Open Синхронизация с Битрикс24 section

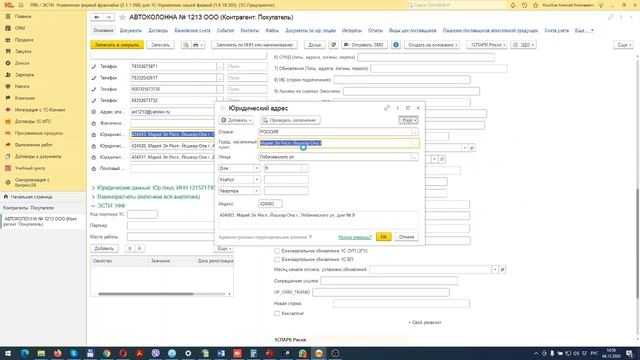32,182
